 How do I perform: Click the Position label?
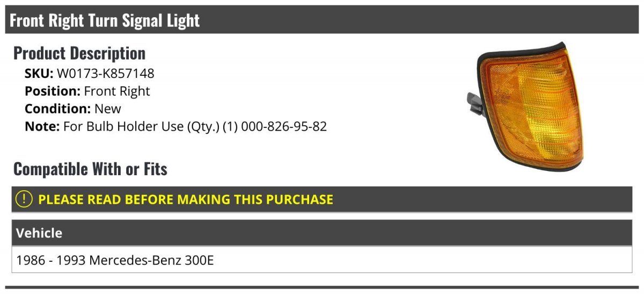[x=53, y=91]
